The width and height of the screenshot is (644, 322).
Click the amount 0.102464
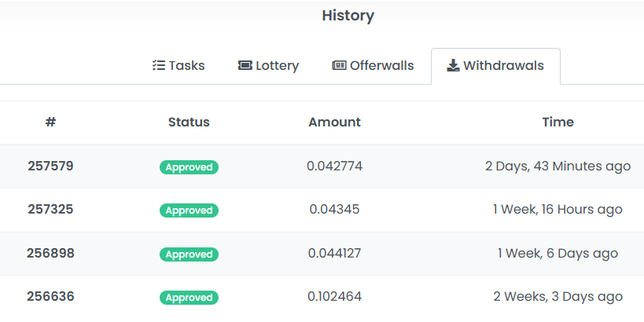335,296
